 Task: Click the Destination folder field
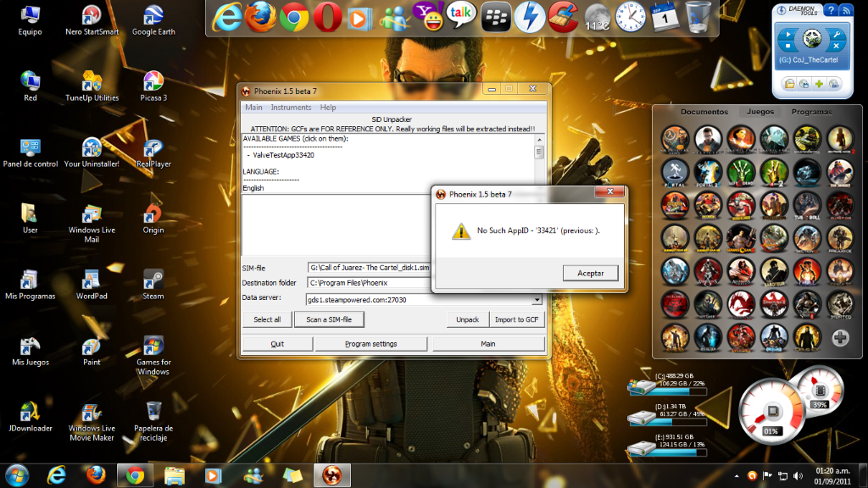pyautogui.click(x=370, y=283)
